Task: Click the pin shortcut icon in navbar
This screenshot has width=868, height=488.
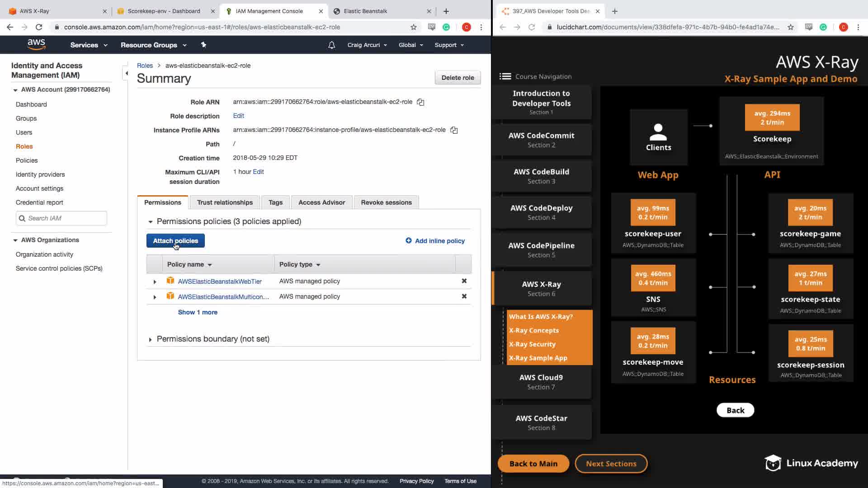Action: [203, 45]
